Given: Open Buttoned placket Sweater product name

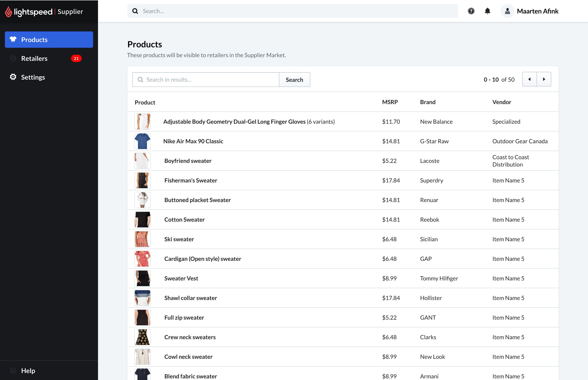Looking at the screenshot, I should 197,200.
